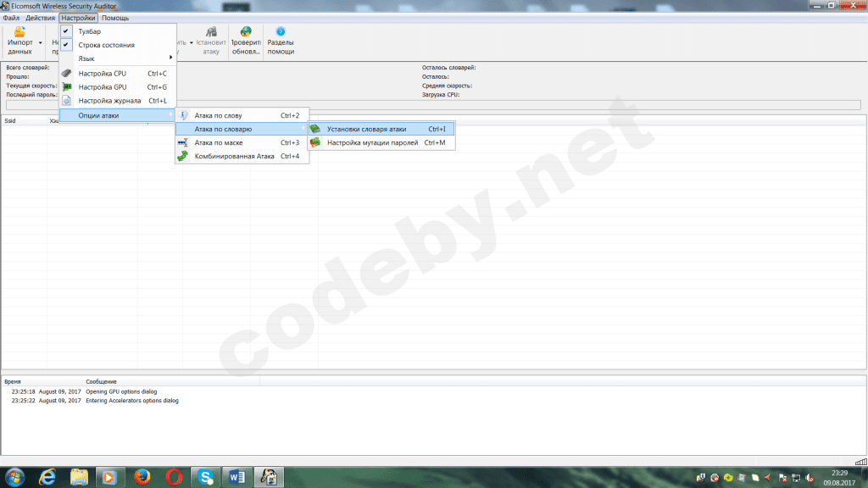This screenshot has width=868, height=488.
Task: Expand the Опции атаки submenu
Action: click(x=118, y=115)
